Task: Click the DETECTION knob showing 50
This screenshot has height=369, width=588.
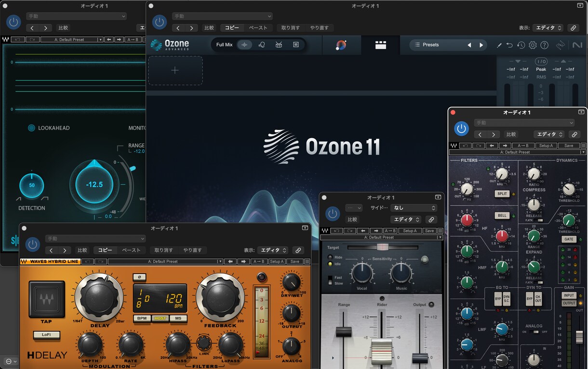Action: (31, 185)
